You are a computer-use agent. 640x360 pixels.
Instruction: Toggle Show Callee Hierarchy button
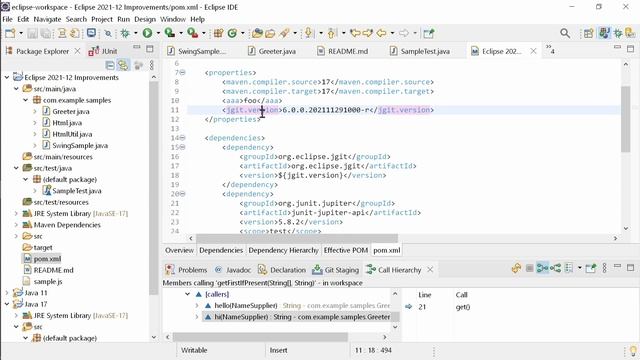click(556, 268)
